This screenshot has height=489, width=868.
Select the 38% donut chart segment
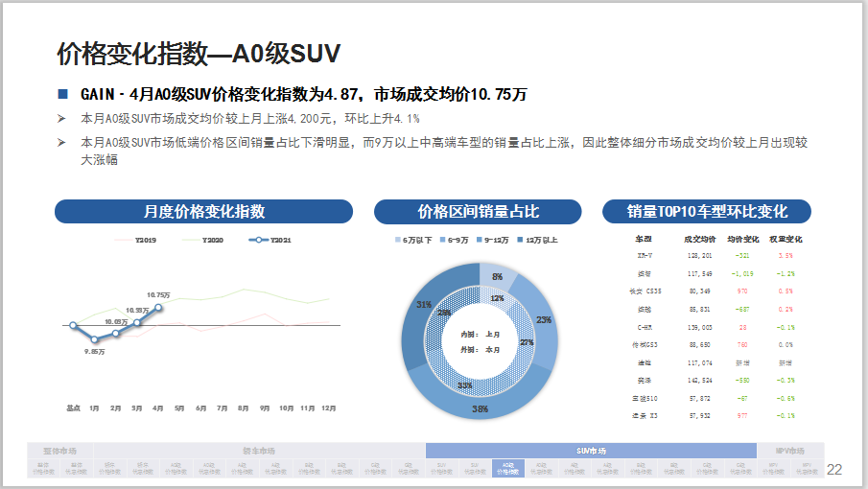(x=479, y=401)
